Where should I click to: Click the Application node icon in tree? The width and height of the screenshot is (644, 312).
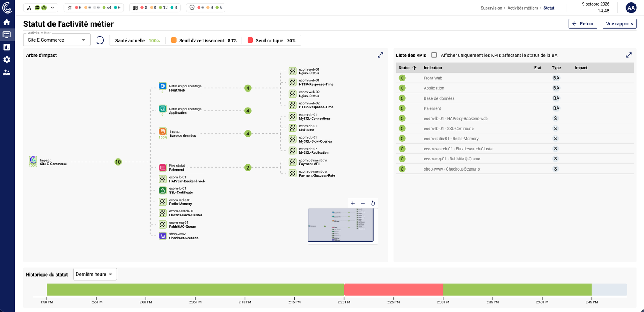(x=163, y=109)
